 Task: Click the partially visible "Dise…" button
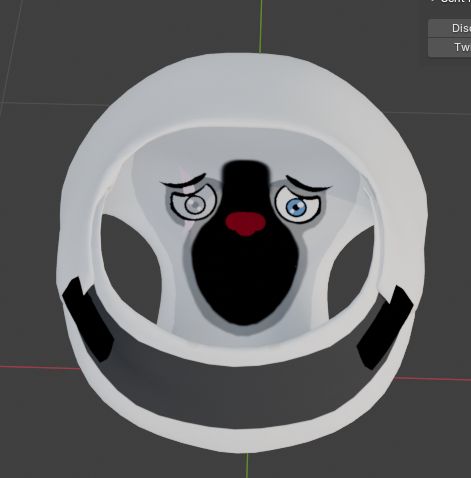click(450, 28)
